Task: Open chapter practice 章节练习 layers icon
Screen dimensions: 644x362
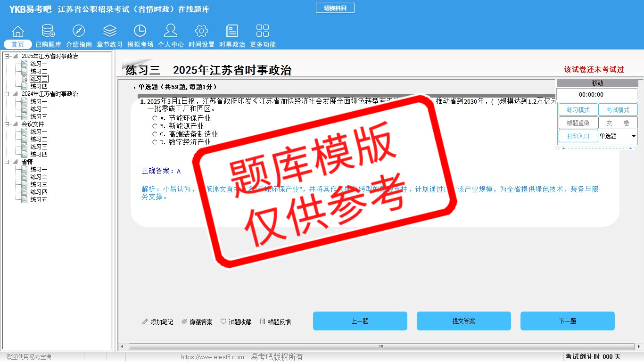Action: point(109,32)
